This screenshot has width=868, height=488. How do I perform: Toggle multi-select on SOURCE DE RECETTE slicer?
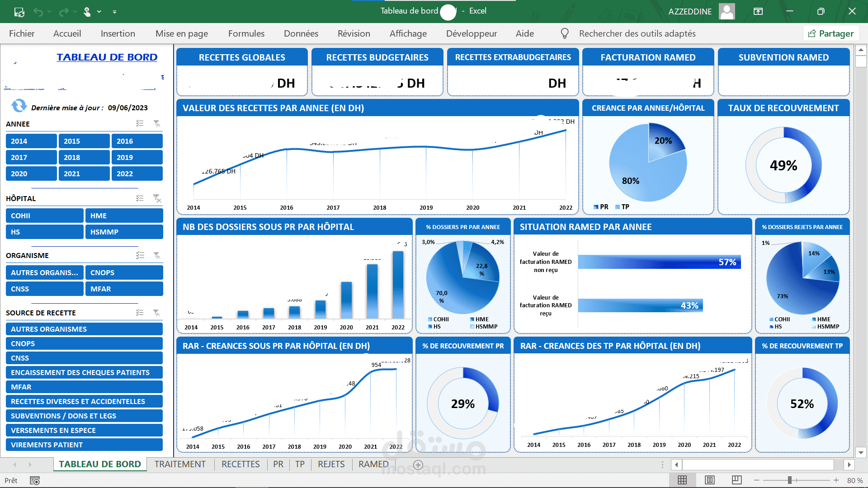(140, 313)
